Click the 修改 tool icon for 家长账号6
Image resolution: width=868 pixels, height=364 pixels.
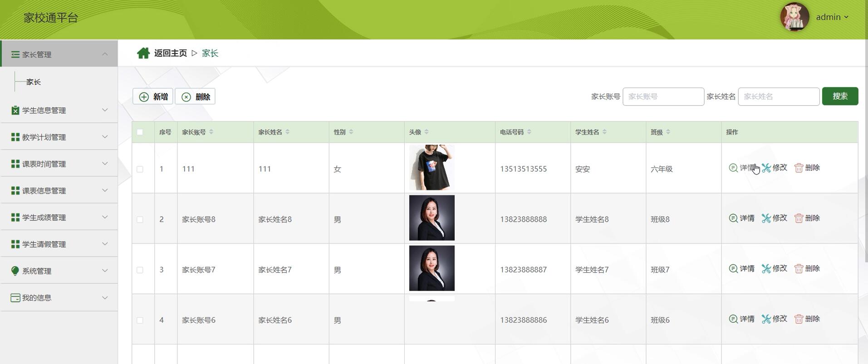pyautogui.click(x=766, y=319)
